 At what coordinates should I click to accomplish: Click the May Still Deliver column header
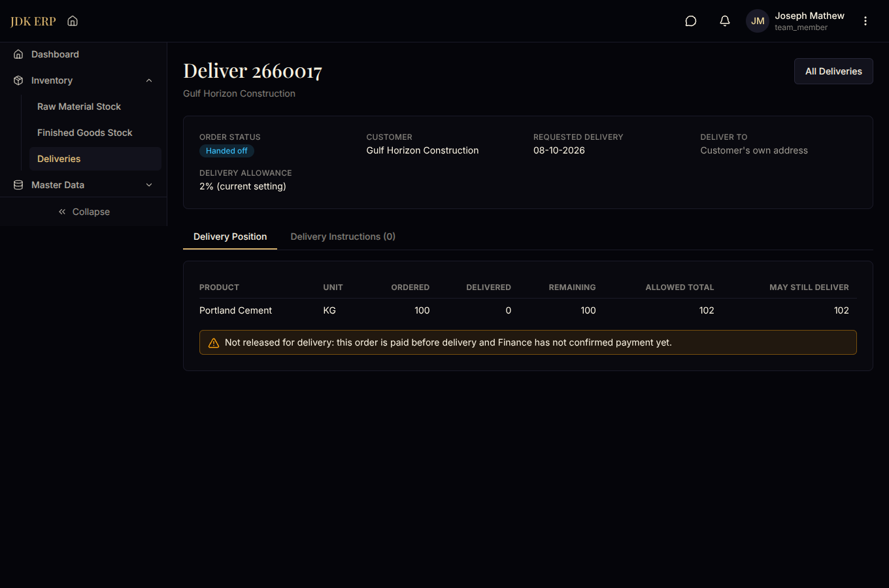809,287
